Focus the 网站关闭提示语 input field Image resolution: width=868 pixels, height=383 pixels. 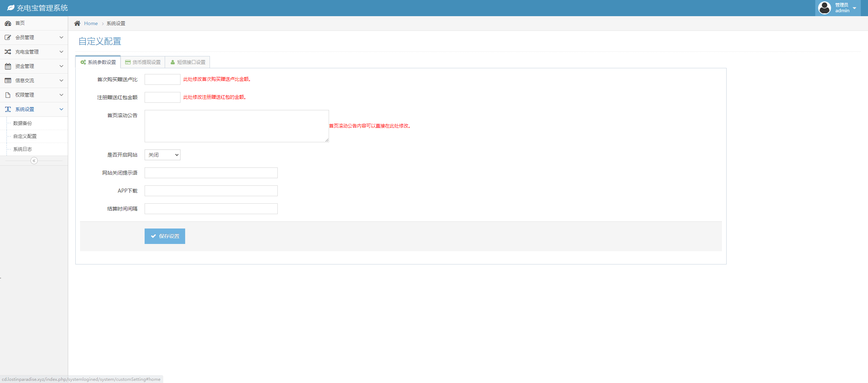coord(211,173)
